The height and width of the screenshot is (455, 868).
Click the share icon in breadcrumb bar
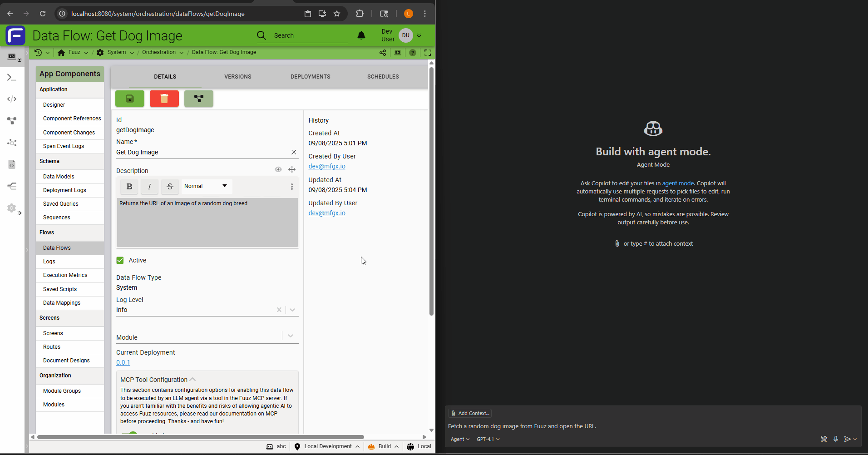click(x=383, y=53)
